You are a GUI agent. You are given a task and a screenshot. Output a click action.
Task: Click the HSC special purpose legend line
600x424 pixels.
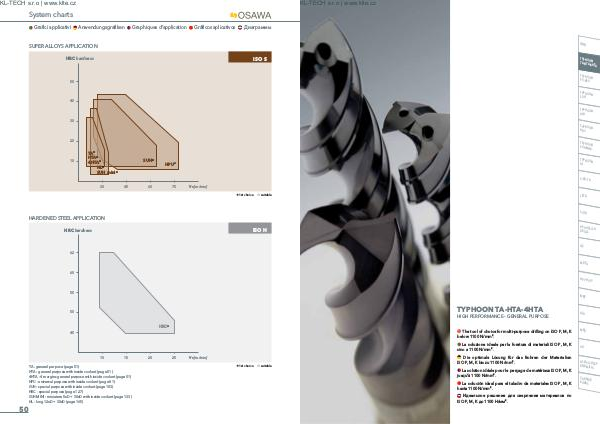[56, 391]
